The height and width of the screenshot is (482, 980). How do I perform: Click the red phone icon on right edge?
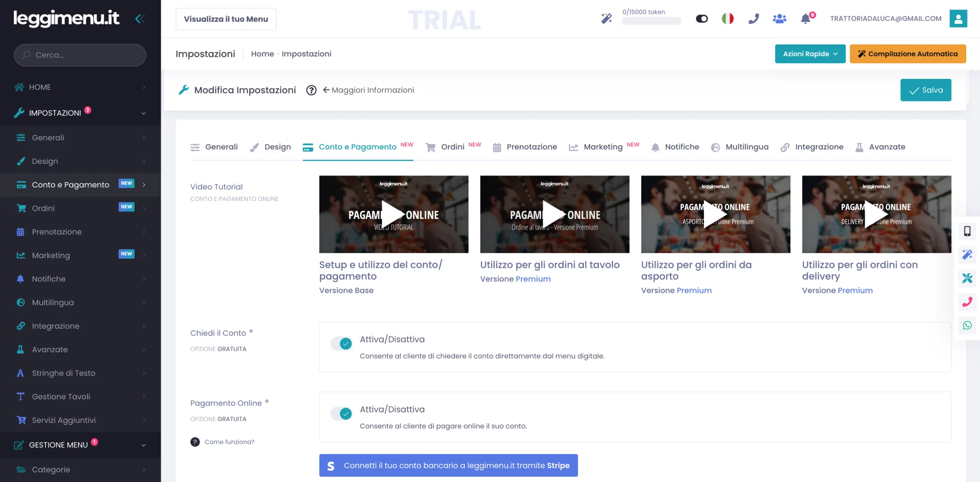[x=967, y=302]
